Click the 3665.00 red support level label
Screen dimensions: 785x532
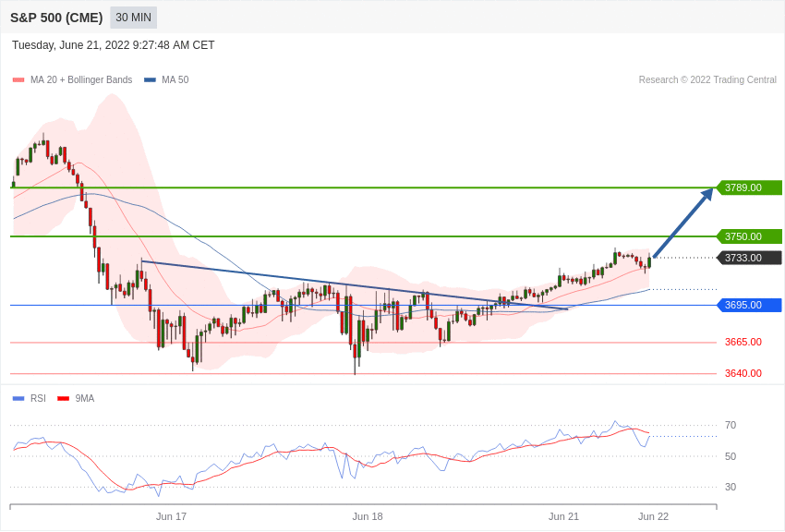tap(743, 342)
